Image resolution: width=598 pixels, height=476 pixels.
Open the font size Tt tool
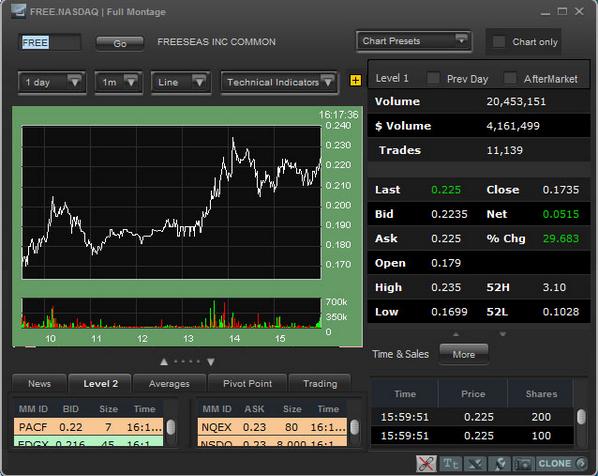coord(451,464)
